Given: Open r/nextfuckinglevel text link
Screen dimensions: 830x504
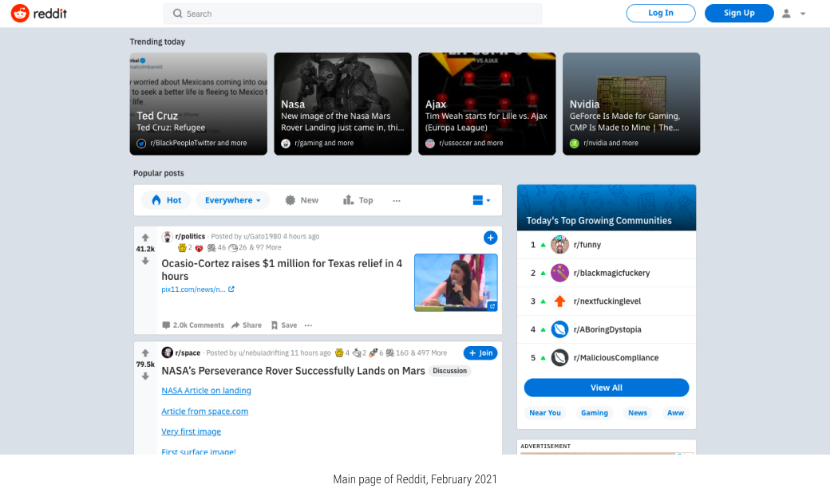Looking at the screenshot, I should [x=607, y=301].
